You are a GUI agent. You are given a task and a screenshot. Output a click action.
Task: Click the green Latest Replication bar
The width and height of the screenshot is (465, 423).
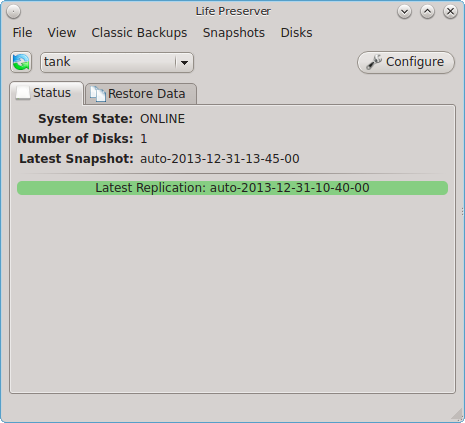pos(232,188)
